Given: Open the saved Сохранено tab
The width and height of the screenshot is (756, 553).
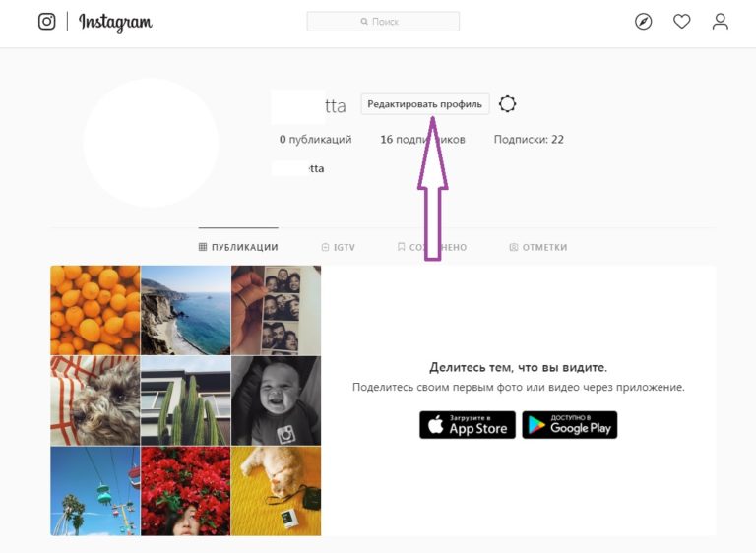Looking at the screenshot, I should click(432, 247).
